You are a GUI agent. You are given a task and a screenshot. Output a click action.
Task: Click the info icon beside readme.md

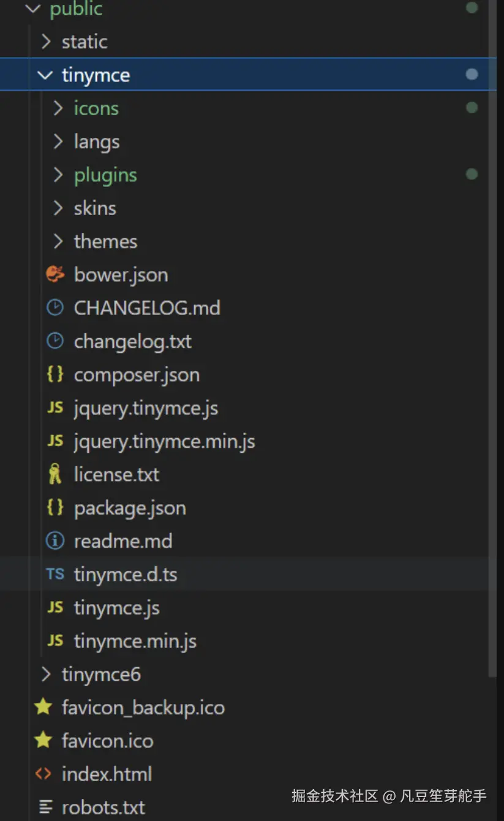[55, 541]
